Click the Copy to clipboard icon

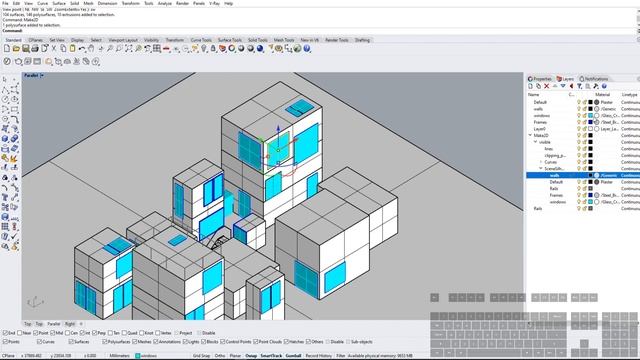(x=63, y=49)
